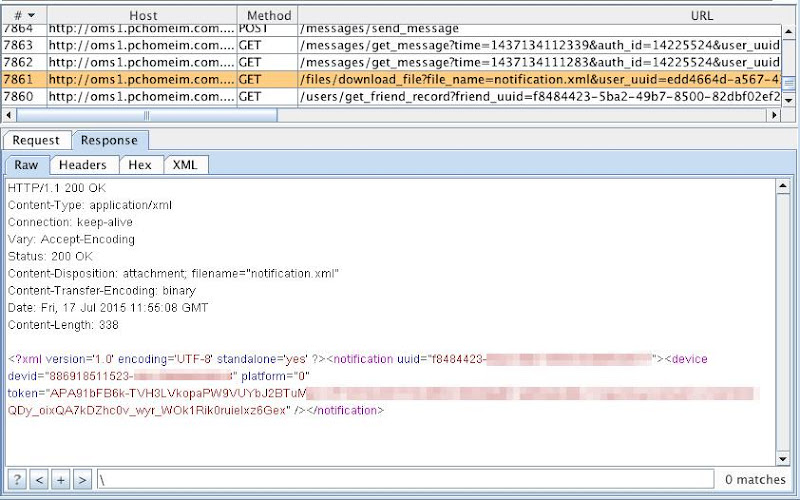The image size is (800, 500).
Task: Switch to the Hex view tab
Action: pyautogui.click(x=140, y=165)
